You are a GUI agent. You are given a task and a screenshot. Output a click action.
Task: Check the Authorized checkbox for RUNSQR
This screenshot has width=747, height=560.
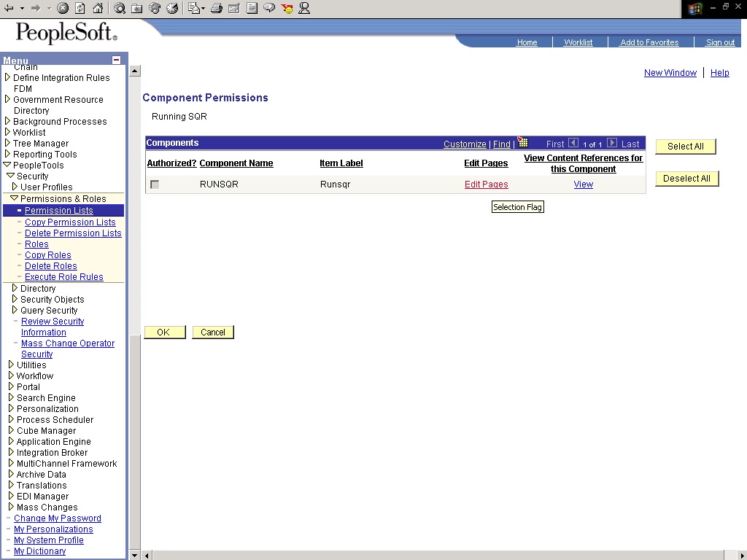coord(154,184)
